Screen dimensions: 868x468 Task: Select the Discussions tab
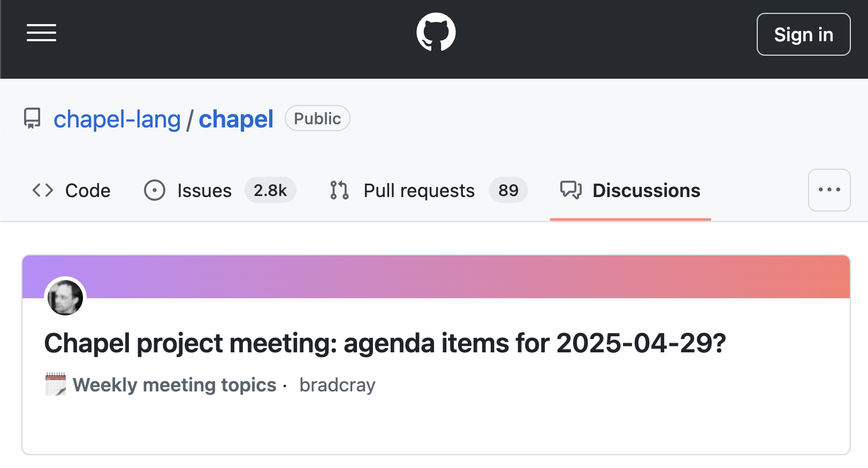[x=630, y=190]
